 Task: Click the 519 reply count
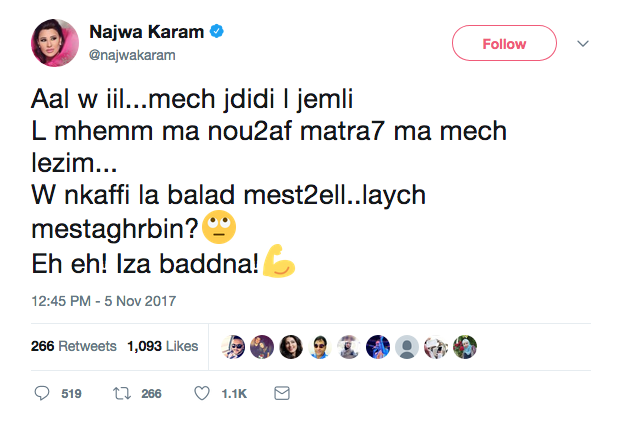point(71,394)
